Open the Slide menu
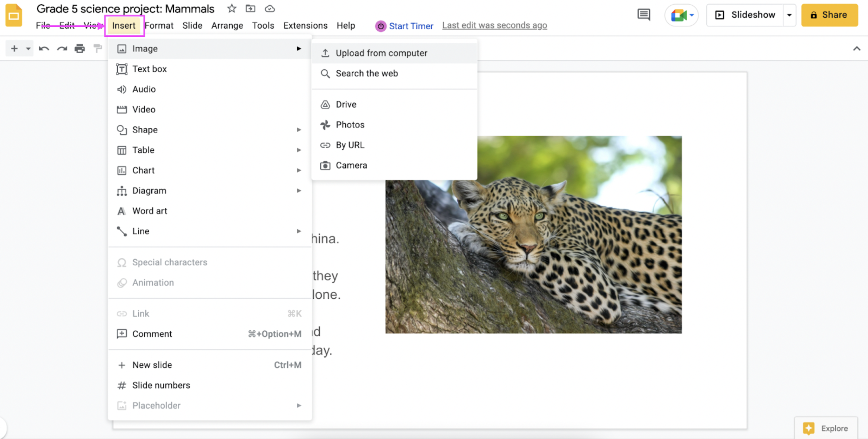Viewport: 868px width, 439px height. pyautogui.click(x=192, y=26)
